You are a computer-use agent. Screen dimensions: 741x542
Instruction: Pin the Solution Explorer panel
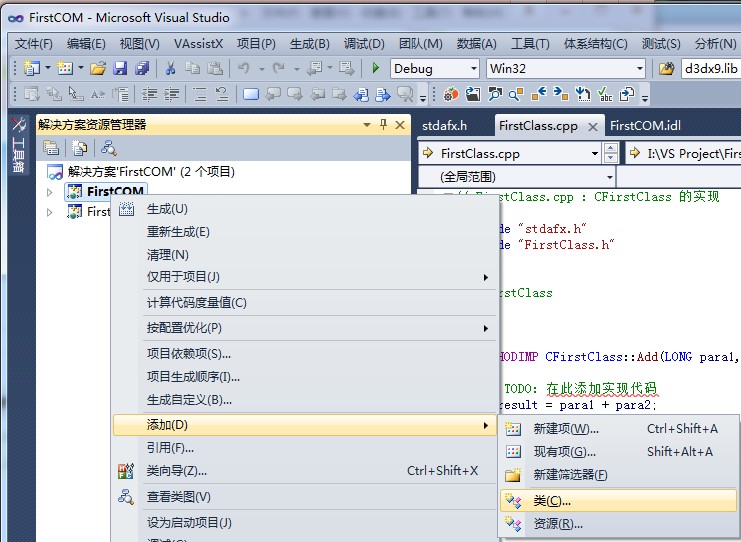[383, 125]
